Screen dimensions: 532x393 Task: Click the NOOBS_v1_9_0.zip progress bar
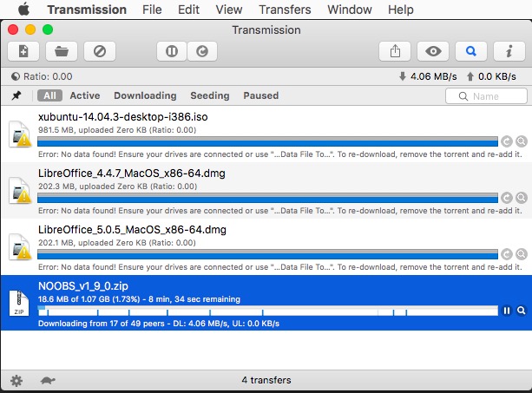pos(267,311)
